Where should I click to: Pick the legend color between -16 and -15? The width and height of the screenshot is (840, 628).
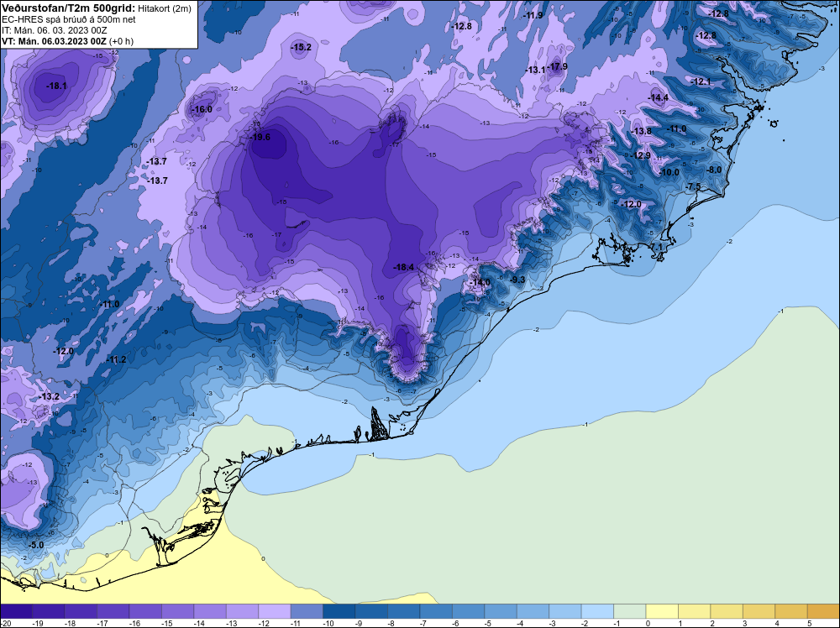[x=145, y=611]
